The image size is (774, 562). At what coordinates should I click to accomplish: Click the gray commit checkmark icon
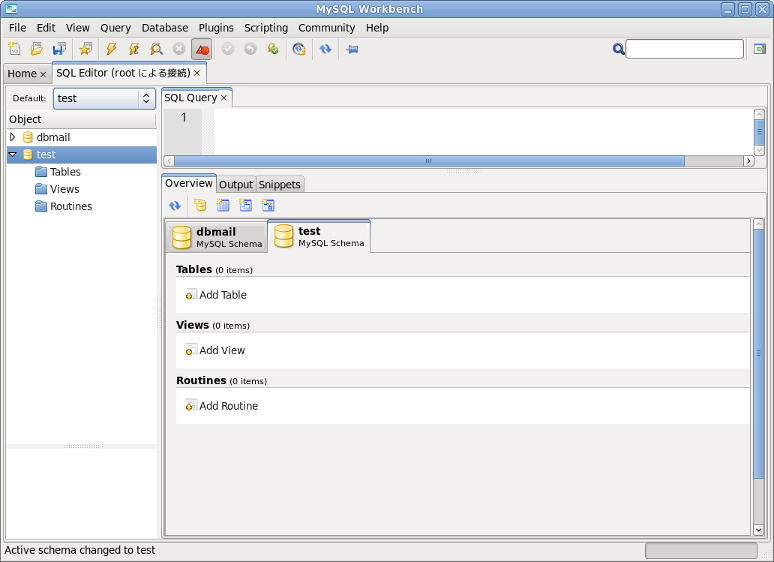[x=228, y=49]
